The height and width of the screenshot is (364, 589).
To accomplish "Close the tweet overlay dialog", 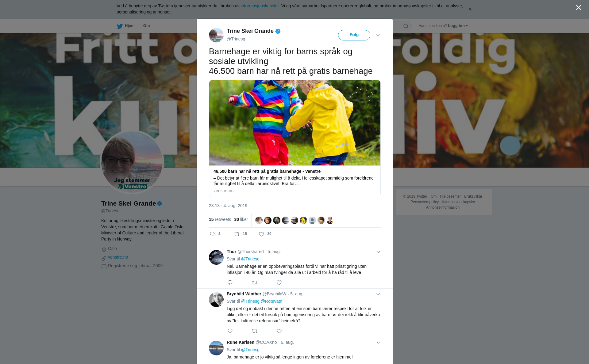I will [x=579, y=8].
